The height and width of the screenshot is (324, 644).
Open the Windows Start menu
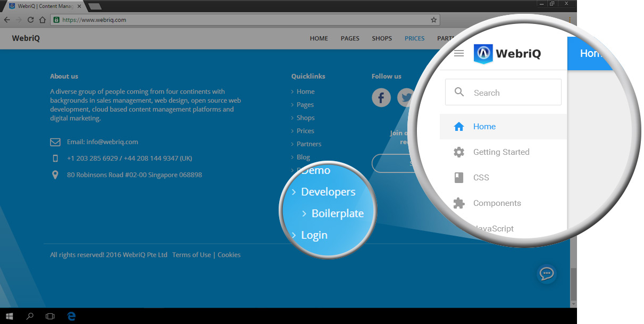(10, 316)
